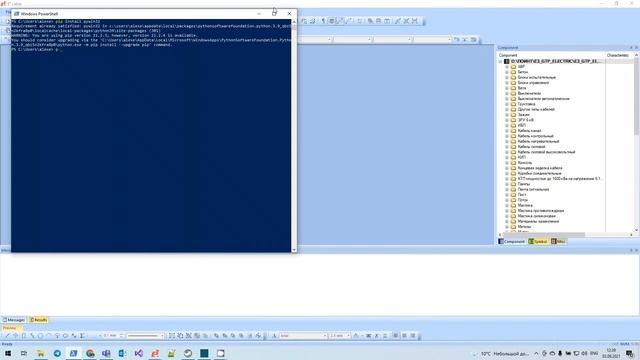
Task: Select the ИБП folder
Action: (x=522, y=125)
